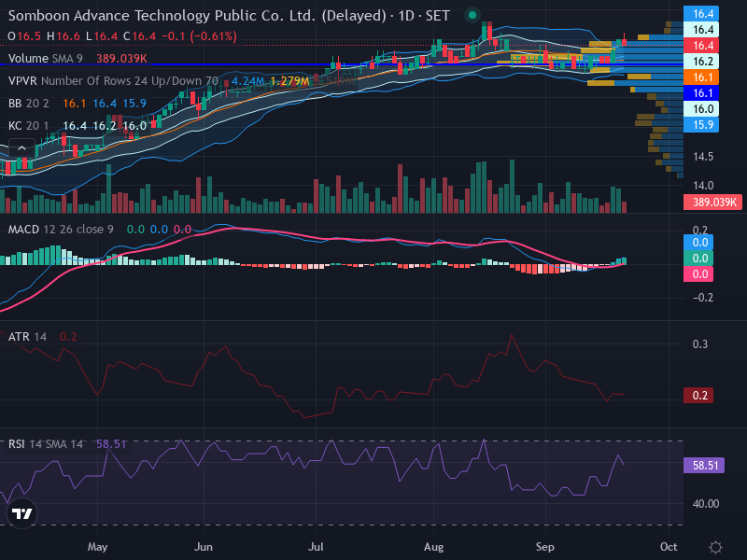Select the ATR 14 indicator label
The width and height of the screenshot is (747, 560).
[27, 337]
